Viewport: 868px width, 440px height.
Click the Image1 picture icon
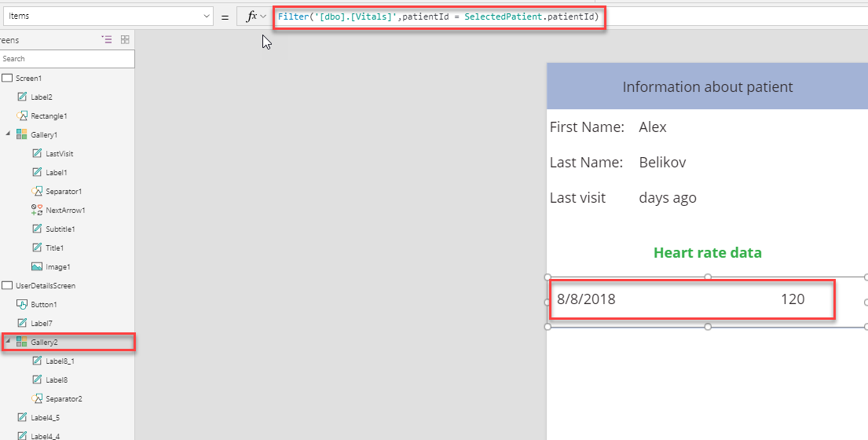click(x=37, y=267)
